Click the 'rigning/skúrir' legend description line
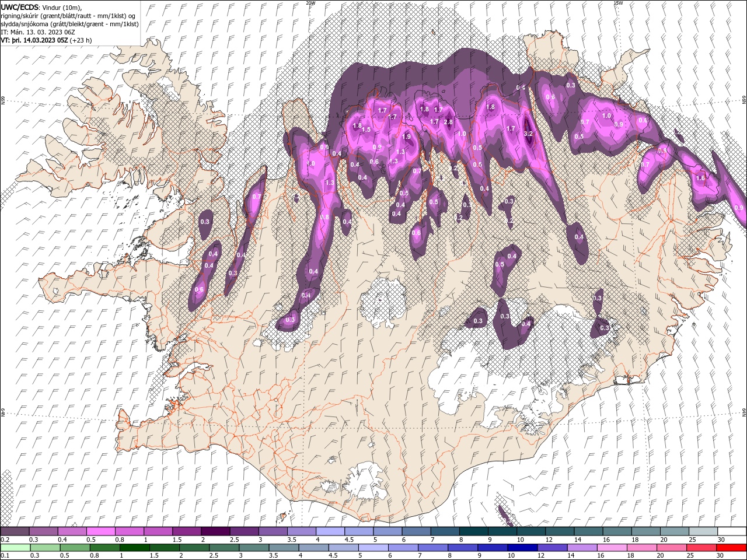Image resolution: width=747 pixels, height=560 pixels. pos(68,15)
